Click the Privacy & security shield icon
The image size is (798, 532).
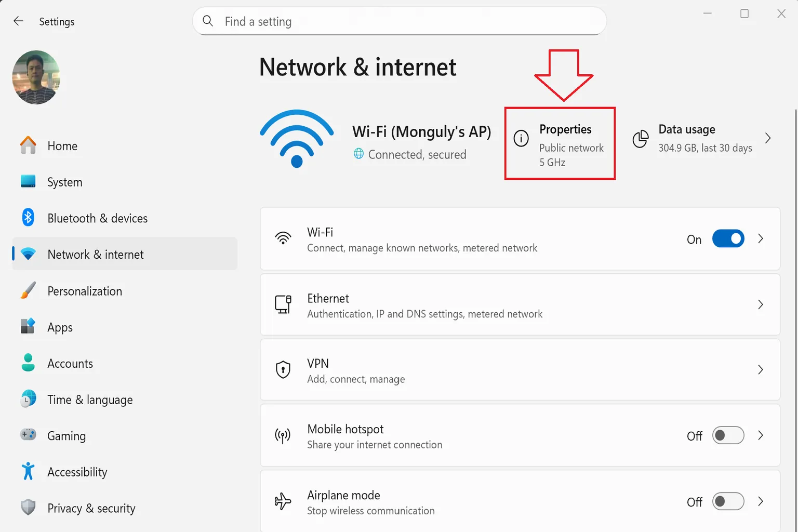click(28, 507)
